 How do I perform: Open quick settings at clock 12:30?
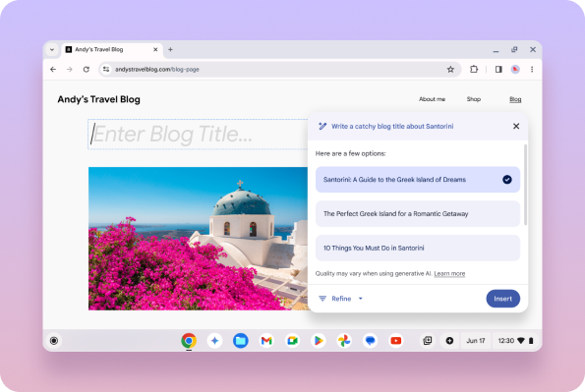click(515, 341)
